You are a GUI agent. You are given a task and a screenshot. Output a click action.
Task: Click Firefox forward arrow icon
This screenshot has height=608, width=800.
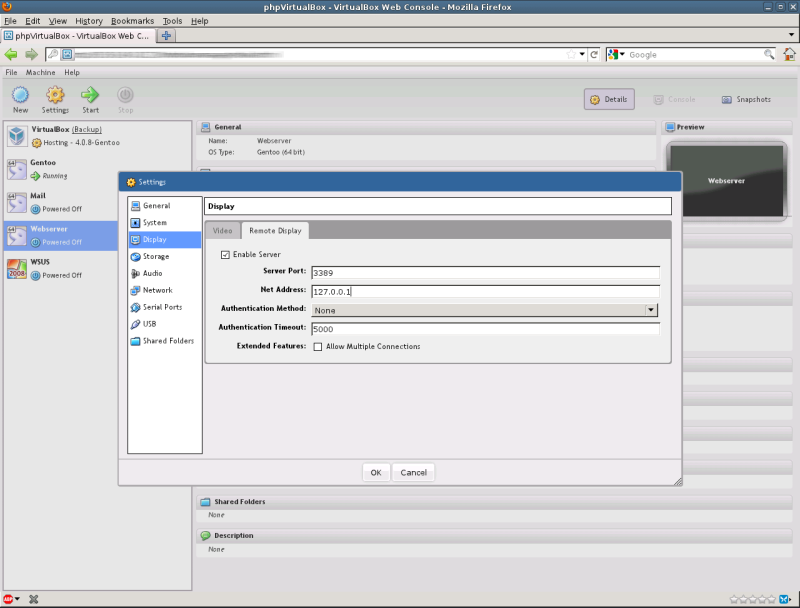(31, 54)
